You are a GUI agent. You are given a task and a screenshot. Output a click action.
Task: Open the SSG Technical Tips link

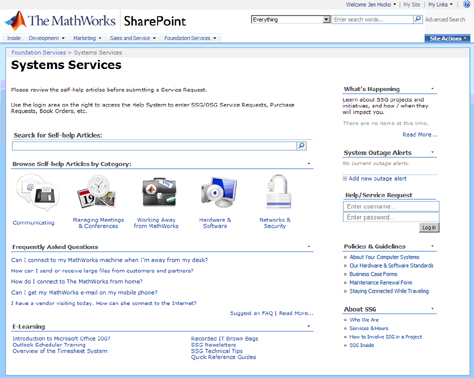tap(217, 351)
